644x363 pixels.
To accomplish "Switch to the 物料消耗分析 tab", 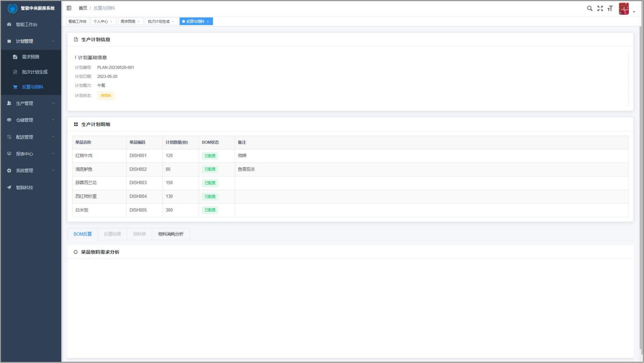I will click(171, 234).
